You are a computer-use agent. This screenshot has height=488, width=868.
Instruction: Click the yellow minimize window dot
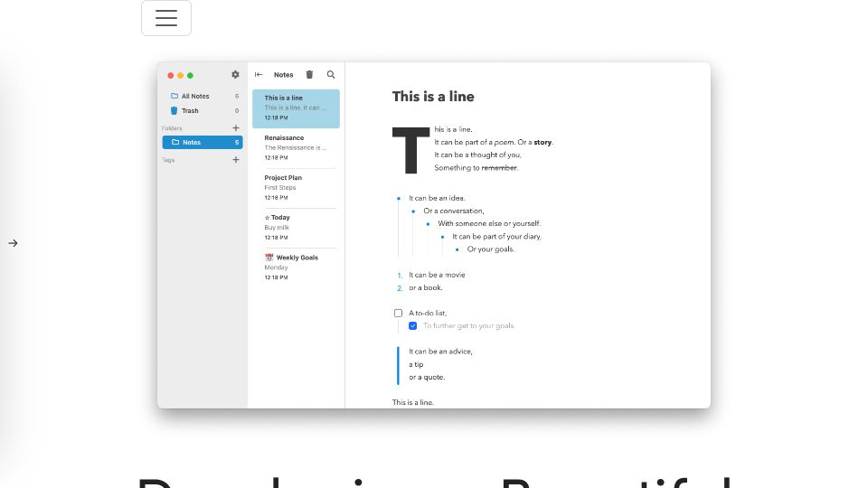coord(181,75)
